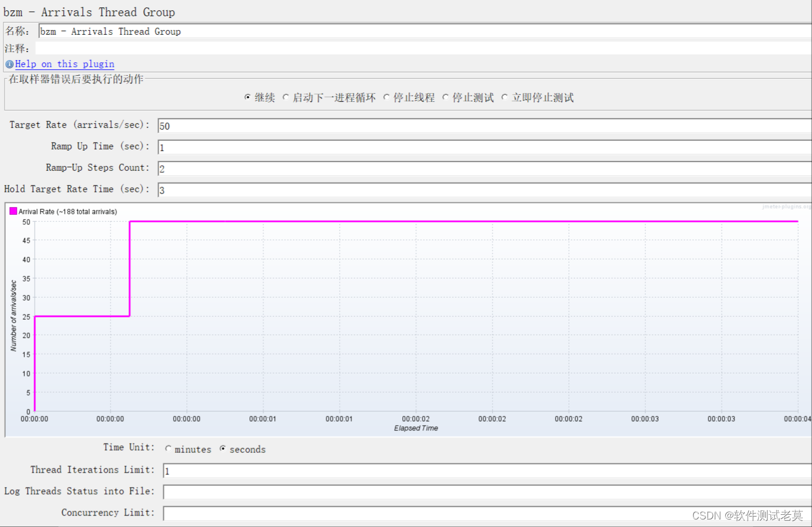
Task: Click the bzm - Arrivals Thread Group heading
Action: coord(89,12)
